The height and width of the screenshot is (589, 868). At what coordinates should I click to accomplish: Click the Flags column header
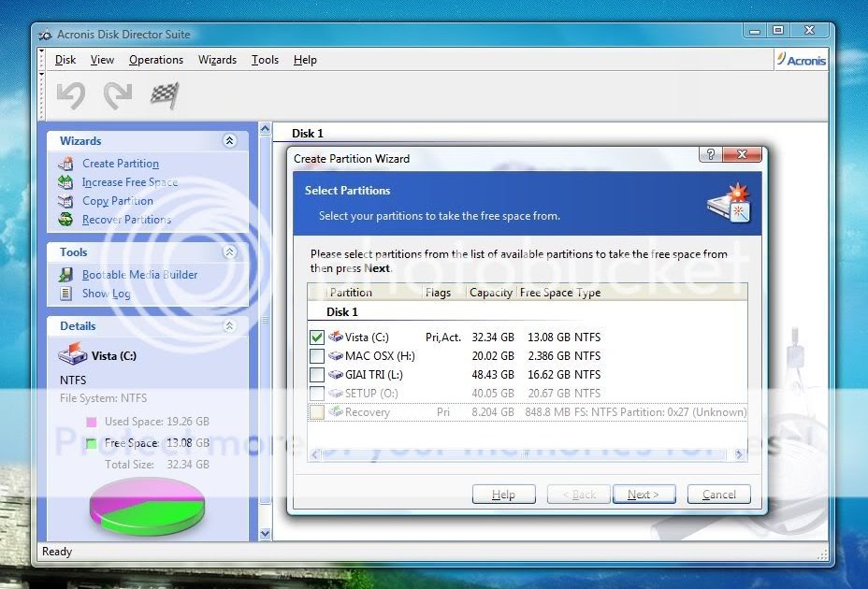pos(444,293)
